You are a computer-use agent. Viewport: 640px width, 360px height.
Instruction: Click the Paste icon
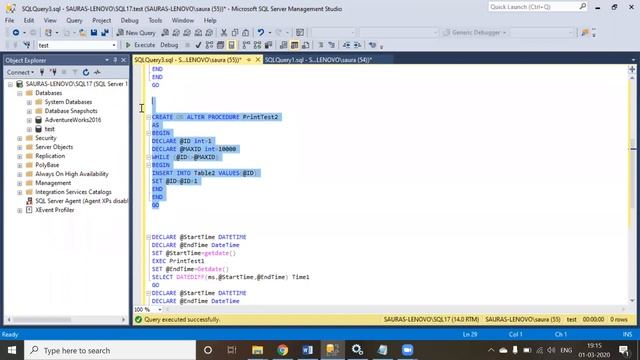[x=246, y=33]
